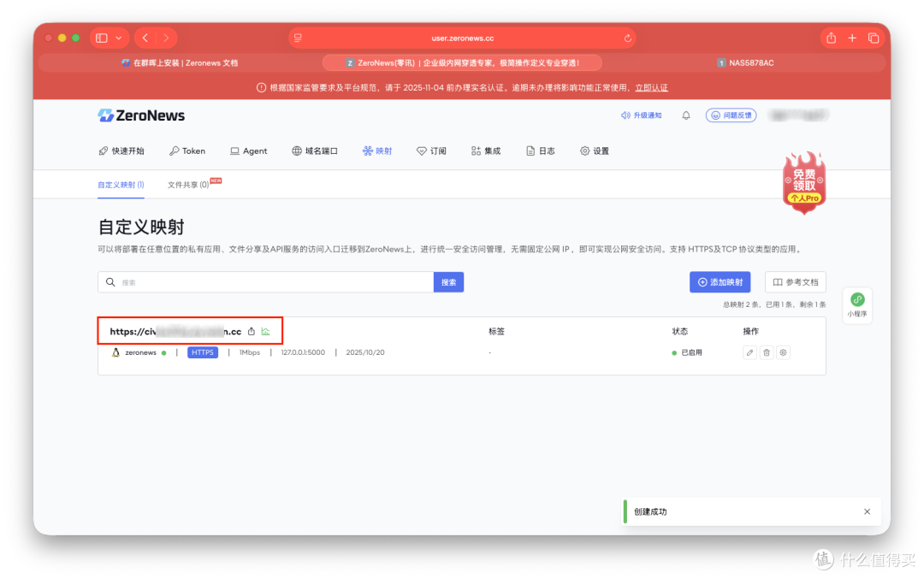Open mapping settings gear icon
The height and width of the screenshot is (579, 924).
click(783, 353)
